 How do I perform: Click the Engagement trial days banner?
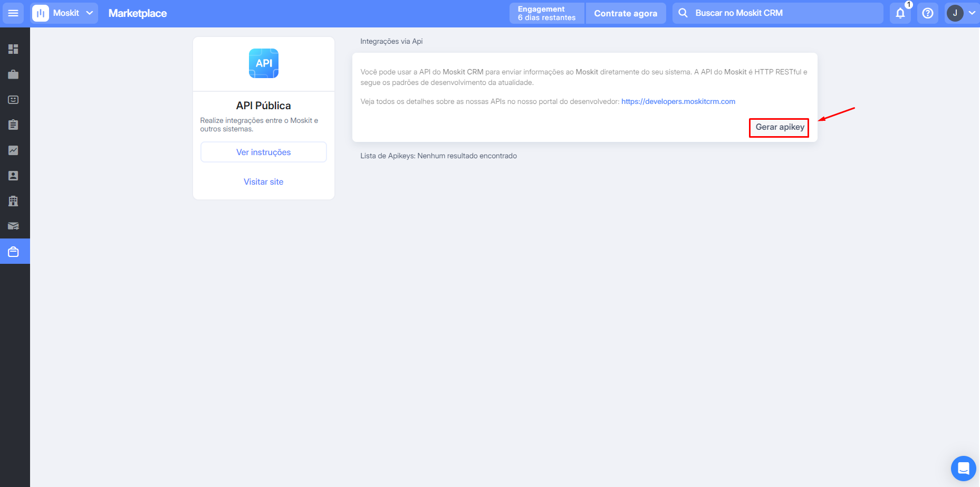point(547,13)
